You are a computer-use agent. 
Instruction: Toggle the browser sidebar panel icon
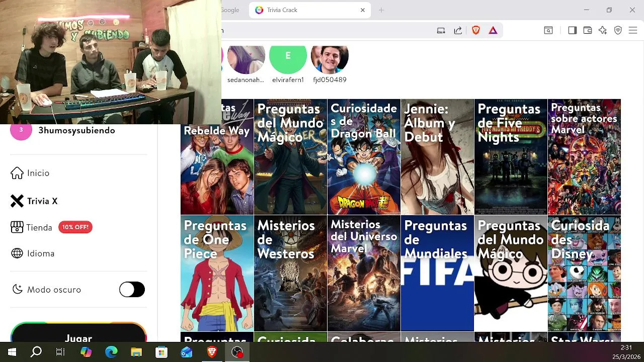point(572,31)
